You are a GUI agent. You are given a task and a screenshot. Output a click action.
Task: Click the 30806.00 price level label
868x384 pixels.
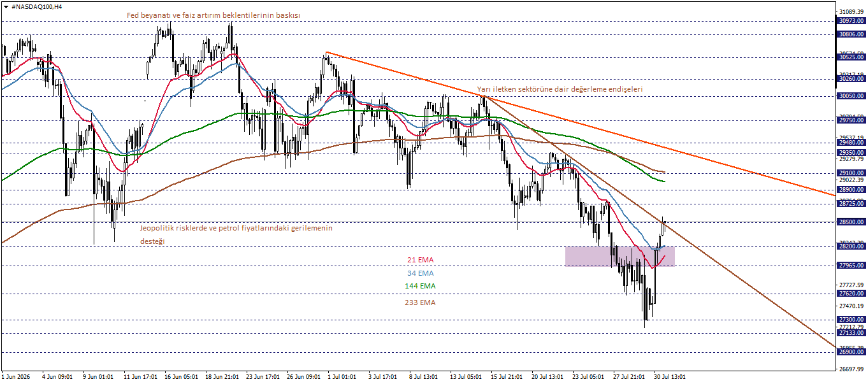coord(851,34)
